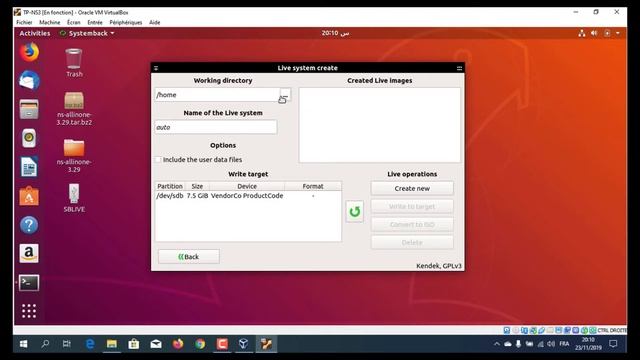Open File Explorer from the taskbar
640x360 pixels.
tap(111, 344)
